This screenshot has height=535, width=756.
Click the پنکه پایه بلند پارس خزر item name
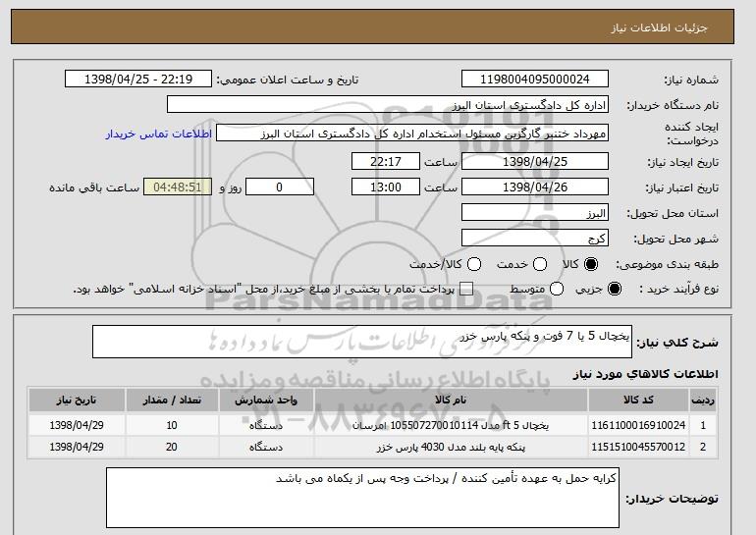pyautogui.click(x=451, y=447)
